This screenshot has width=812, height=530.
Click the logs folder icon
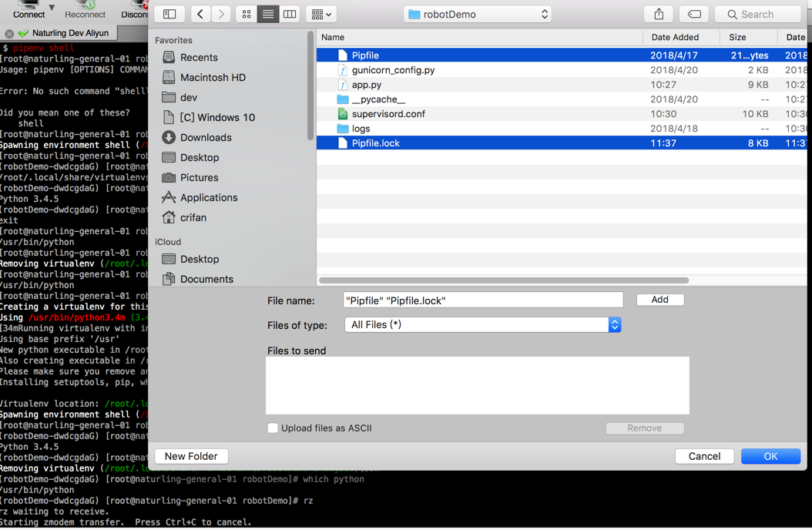pyautogui.click(x=342, y=129)
